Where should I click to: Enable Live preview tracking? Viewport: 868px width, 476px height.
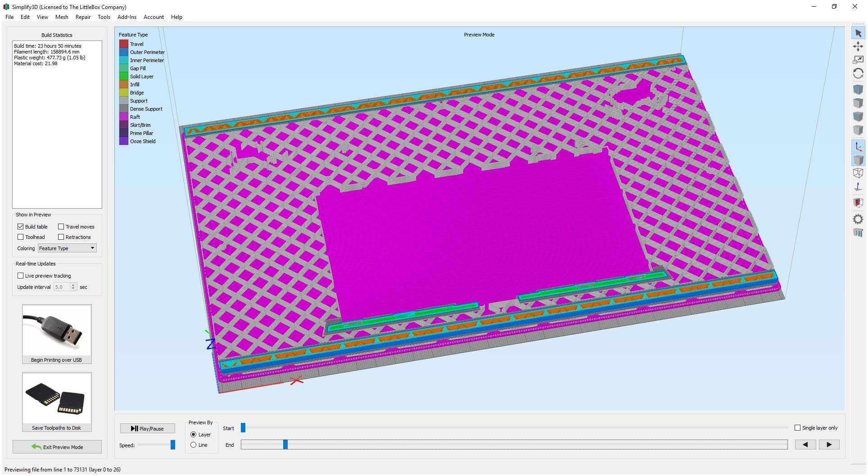click(x=20, y=276)
